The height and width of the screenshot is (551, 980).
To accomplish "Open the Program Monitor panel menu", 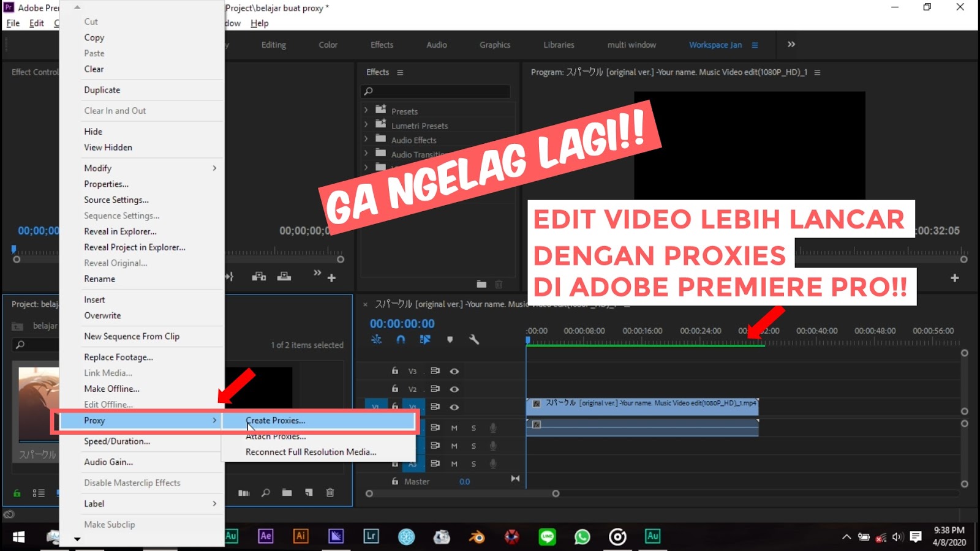I will [817, 72].
